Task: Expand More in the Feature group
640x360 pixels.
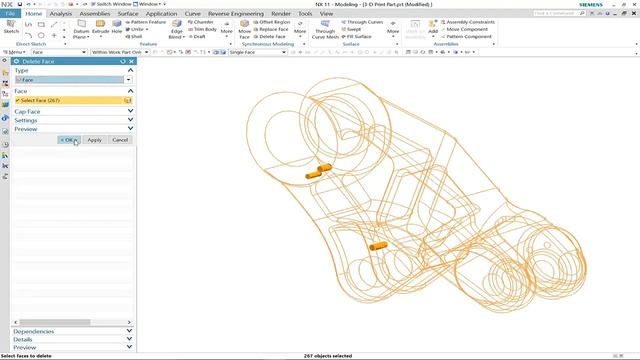Action: coord(227,29)
